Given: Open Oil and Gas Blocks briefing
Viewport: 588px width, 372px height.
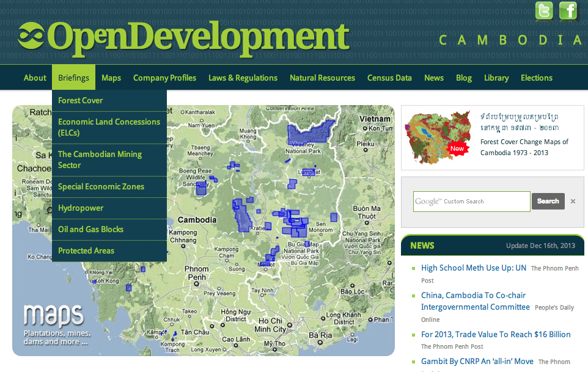Looking at the screenshot, I should (109, 229).
